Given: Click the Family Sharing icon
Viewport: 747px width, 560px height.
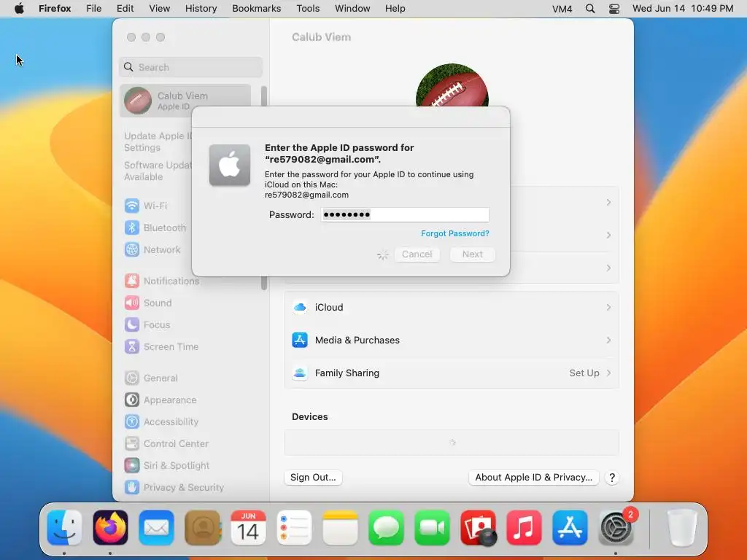Looking at the screenshot, I should click(x=300, y=373).
